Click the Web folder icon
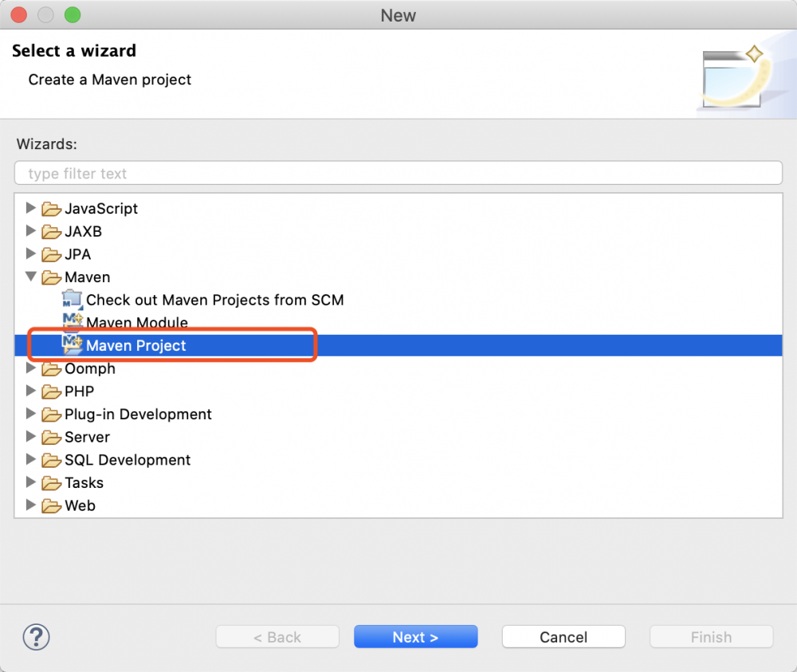 pos(52,505)
